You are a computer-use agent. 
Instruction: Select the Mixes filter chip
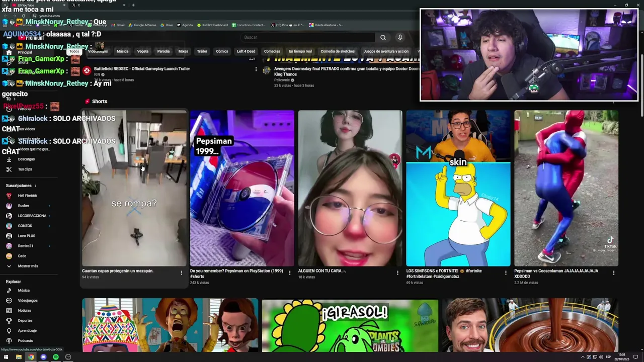(183, 51)
